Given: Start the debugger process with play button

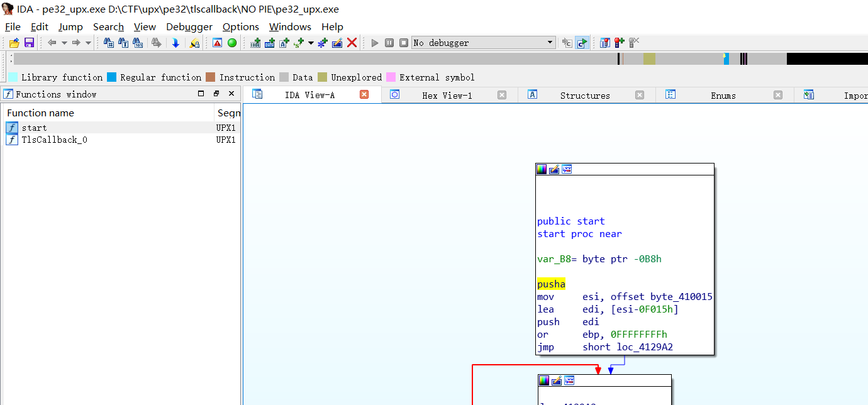Looking at the screenshot, I should [x=375, y=43].
